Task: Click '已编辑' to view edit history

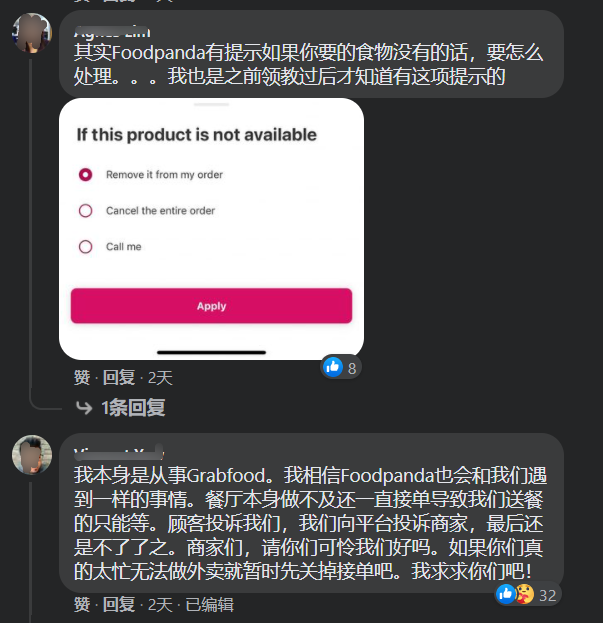Action: 209,605
